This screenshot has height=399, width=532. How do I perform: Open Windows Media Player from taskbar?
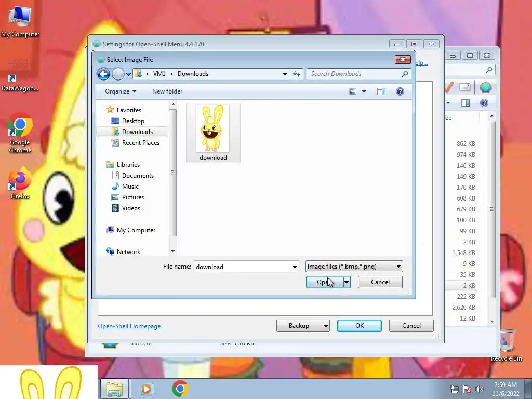tap(147, 389)
